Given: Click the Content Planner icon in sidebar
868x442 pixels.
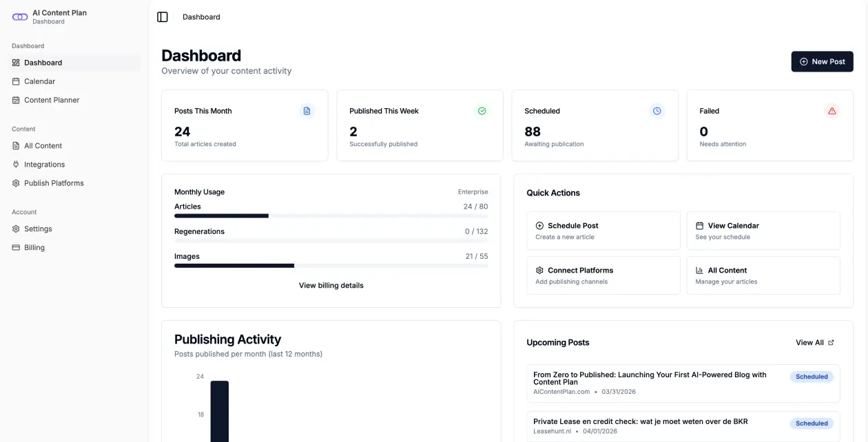Looking at the screenshot, I should pos(17,100).
